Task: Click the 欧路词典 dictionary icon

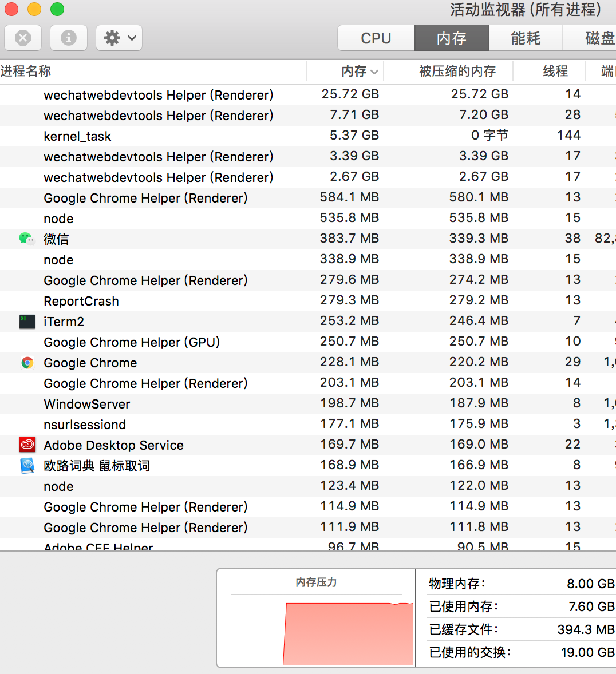Action: click(x=27, y=466)
